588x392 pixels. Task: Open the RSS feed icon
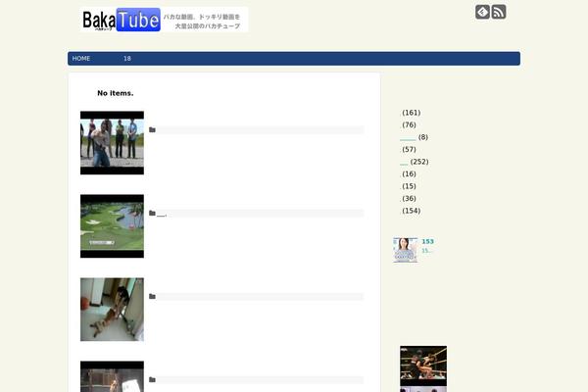tap(499, 12)
